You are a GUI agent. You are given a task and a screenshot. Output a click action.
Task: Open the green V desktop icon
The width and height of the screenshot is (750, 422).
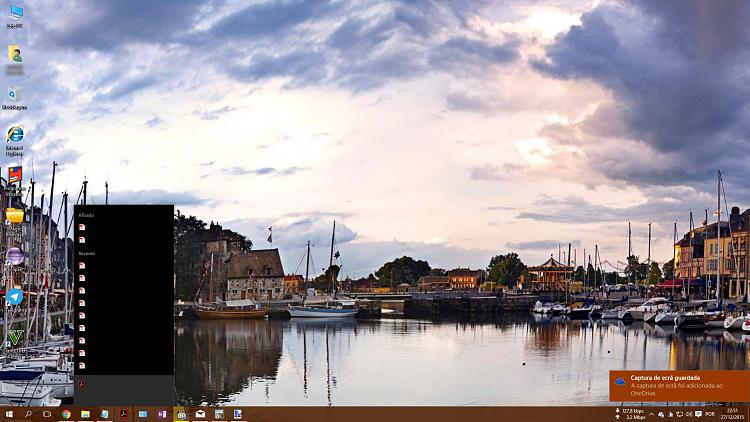tap(15, 337)
